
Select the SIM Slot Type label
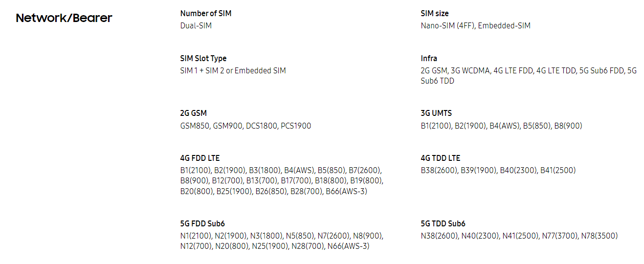point(203,59)
